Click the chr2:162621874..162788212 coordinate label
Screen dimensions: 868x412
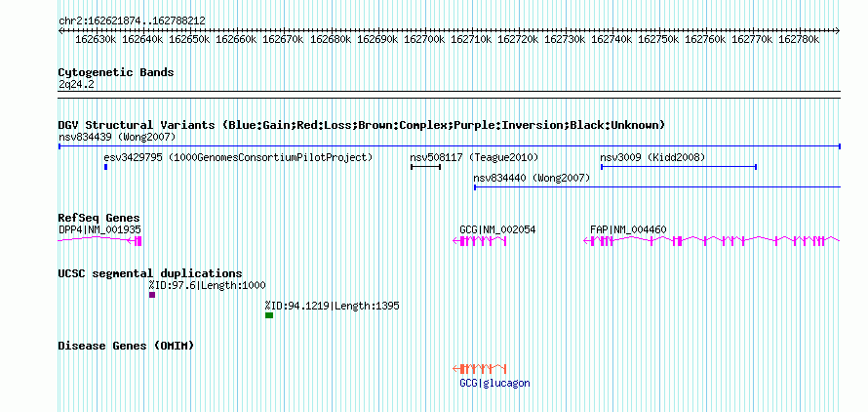tap(132, 21)
